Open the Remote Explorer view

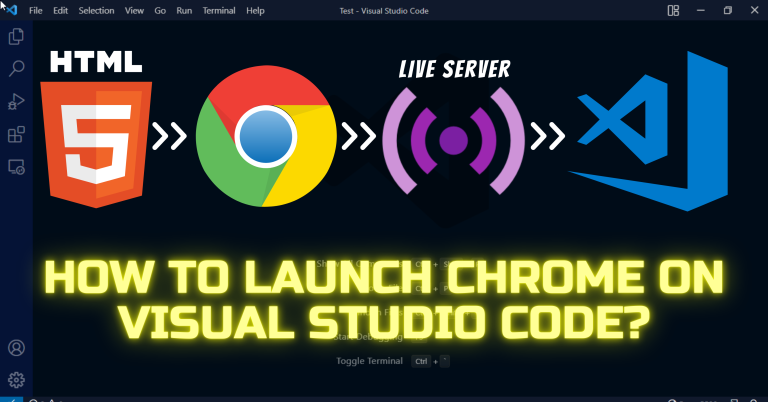pos(16,165)
